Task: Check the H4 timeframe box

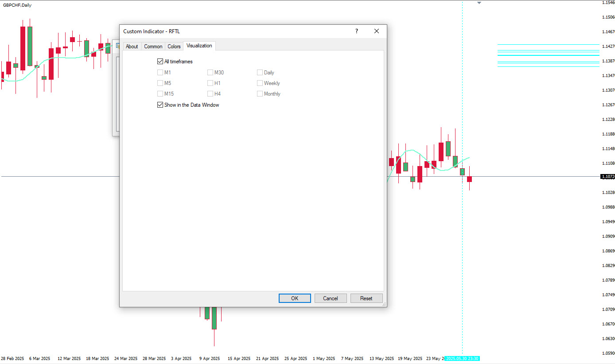Action: tap(210, 94)
